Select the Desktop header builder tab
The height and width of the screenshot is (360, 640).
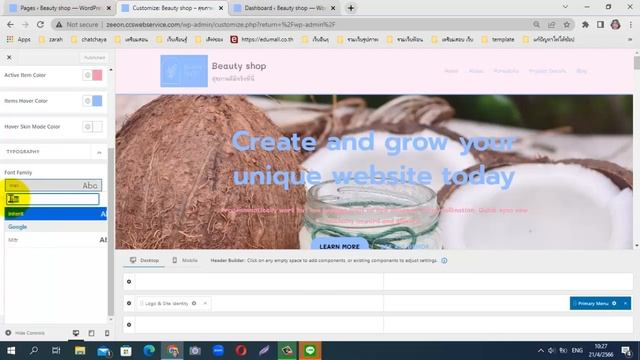tap(144, 260)
